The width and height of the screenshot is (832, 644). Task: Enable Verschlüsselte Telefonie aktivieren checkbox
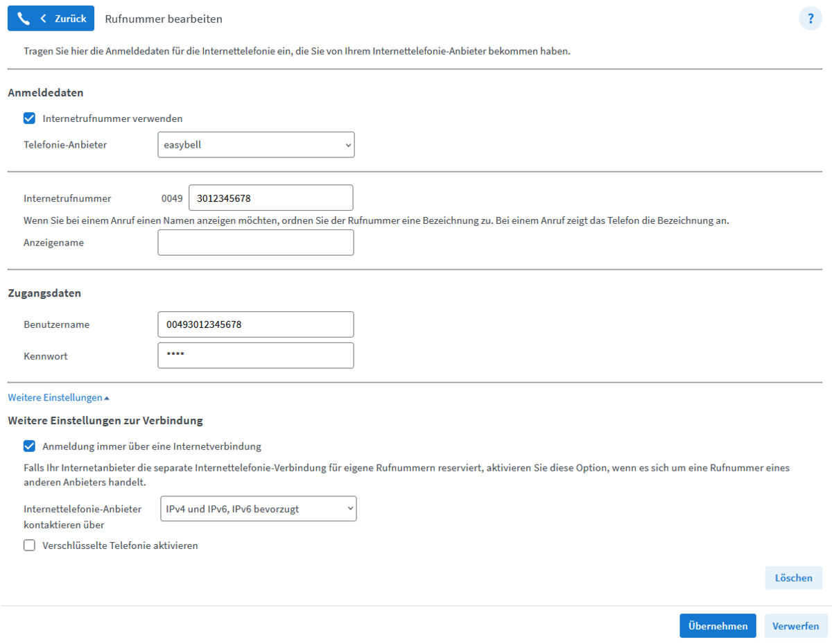point(29,546)
